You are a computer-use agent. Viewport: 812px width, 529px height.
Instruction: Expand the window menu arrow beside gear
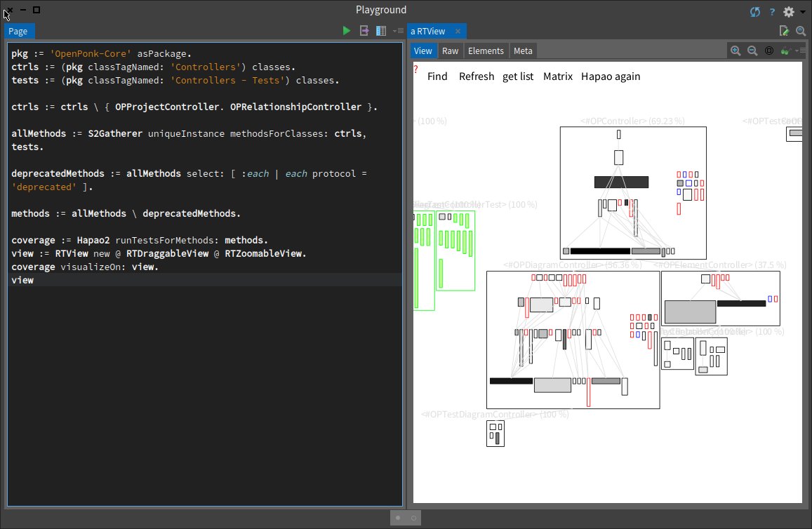point(803,11)
